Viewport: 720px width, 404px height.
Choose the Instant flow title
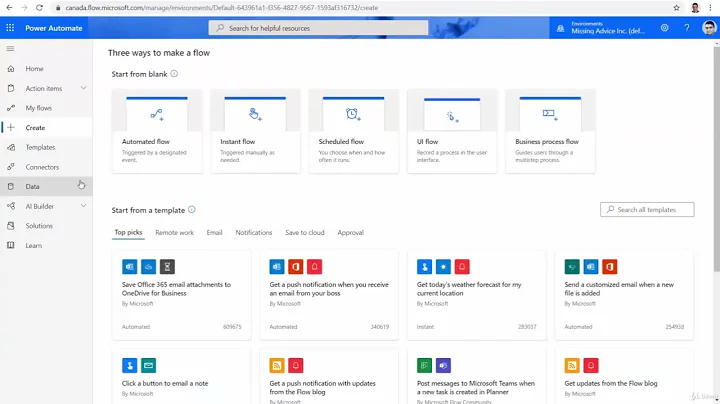(237, 142)
